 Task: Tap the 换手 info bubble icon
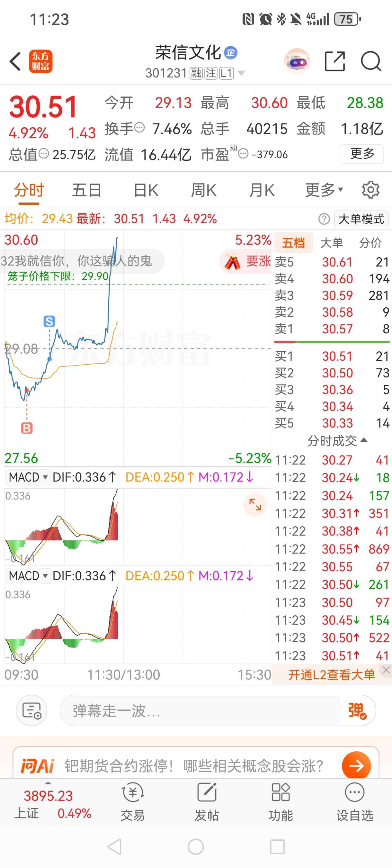coord(139,128)
